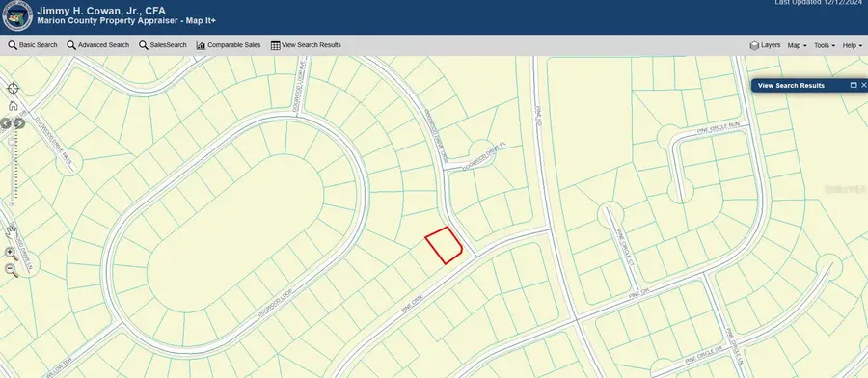Expand the Tools dropdown menu
868x378 pixels.
point(825,46)
